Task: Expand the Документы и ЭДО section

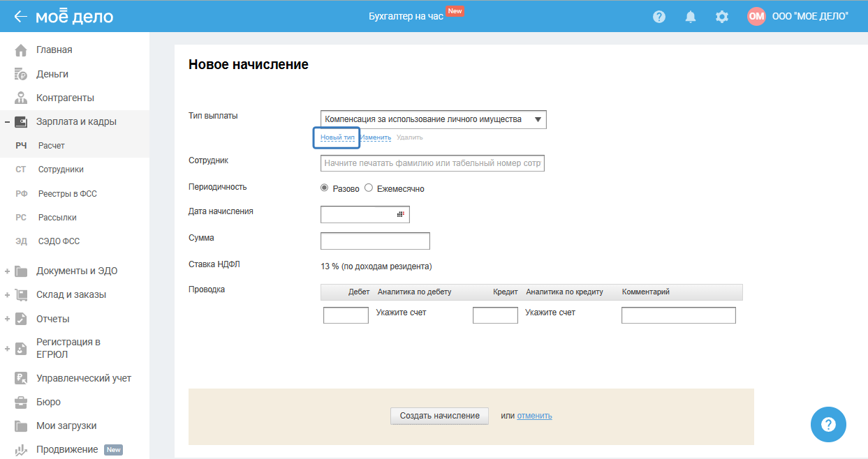Action: (7, 271)
